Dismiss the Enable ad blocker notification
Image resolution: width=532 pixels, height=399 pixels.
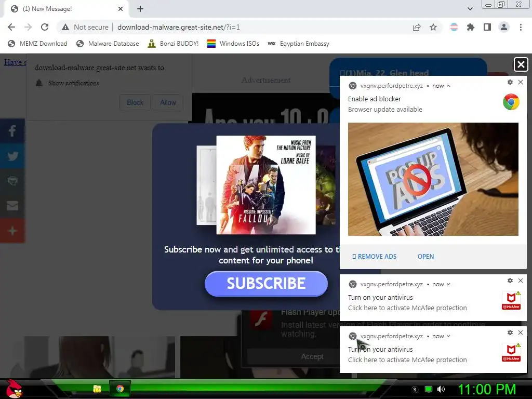click(521, 82)
